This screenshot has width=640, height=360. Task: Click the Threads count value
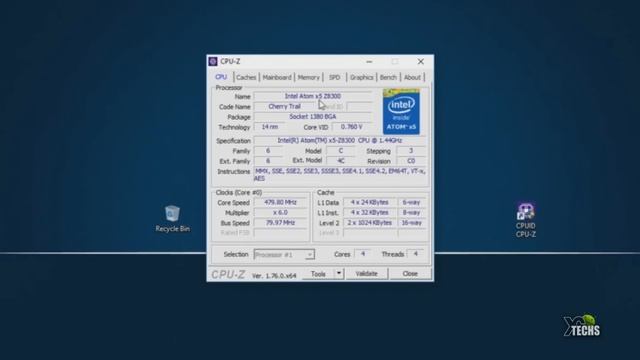(416, 254)
